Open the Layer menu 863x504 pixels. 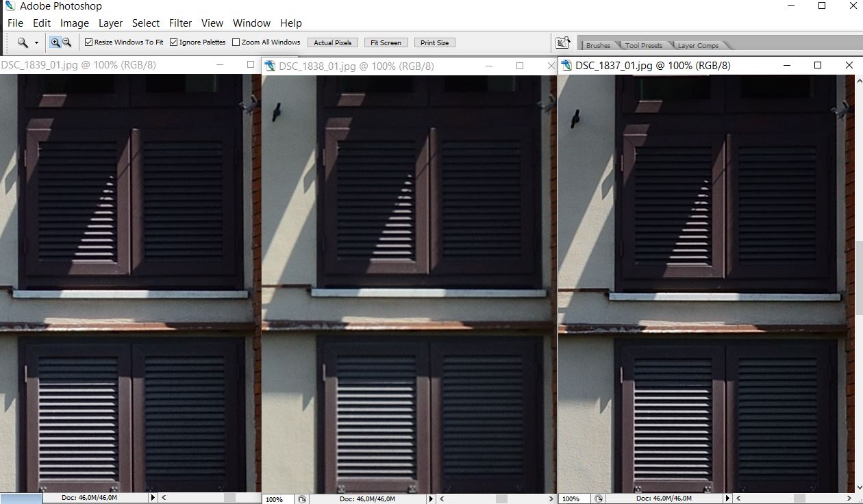(x=110, y=23)
